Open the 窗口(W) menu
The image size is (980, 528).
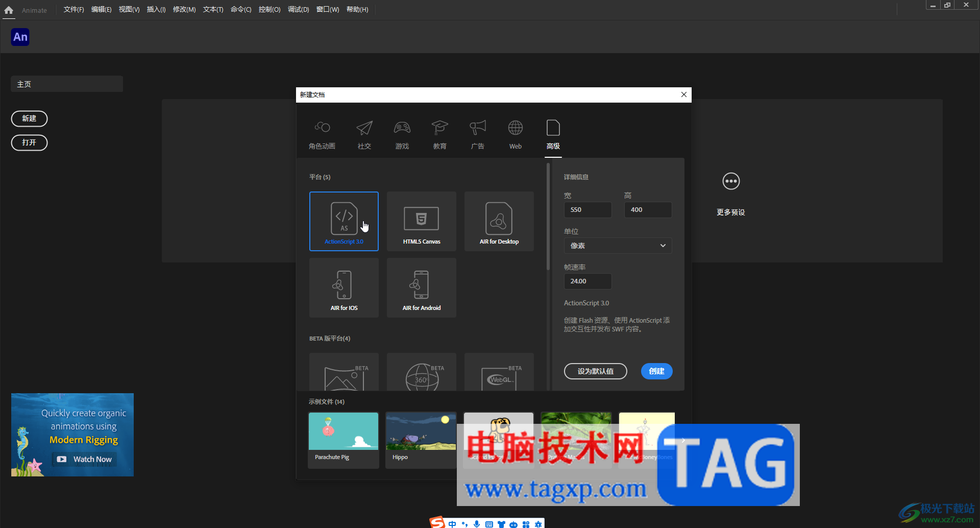point(328,10)
